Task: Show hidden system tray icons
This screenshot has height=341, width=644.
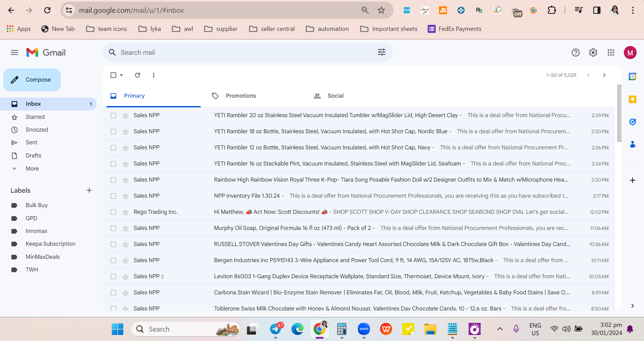Action: (500, 329)
